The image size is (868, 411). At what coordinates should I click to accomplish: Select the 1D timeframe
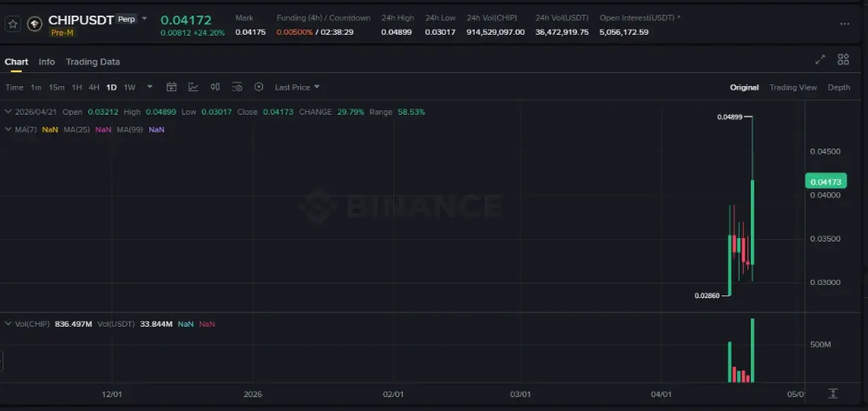(111, 88)
